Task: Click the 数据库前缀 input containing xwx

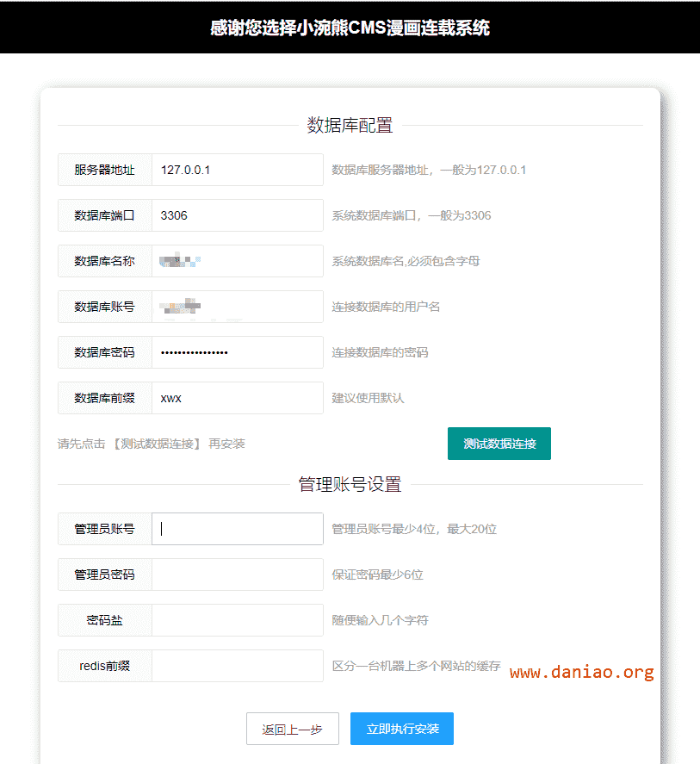Action: [238, 398]
